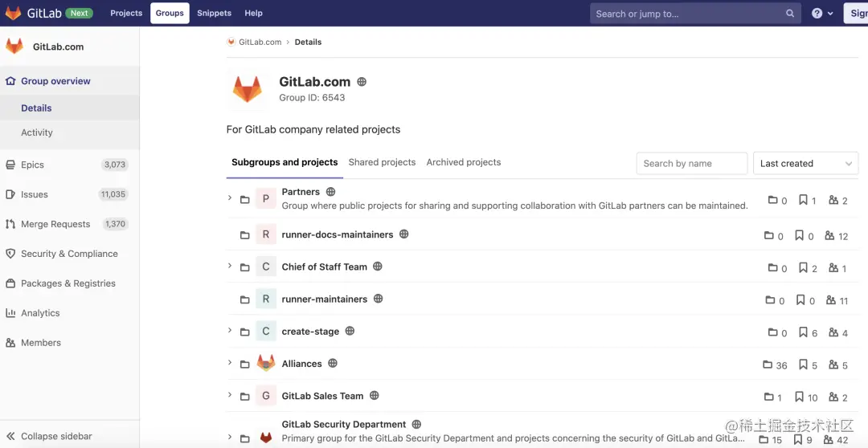
Task: Click the search magnifier icon in top bar
Action: click(x=790, y=14)
